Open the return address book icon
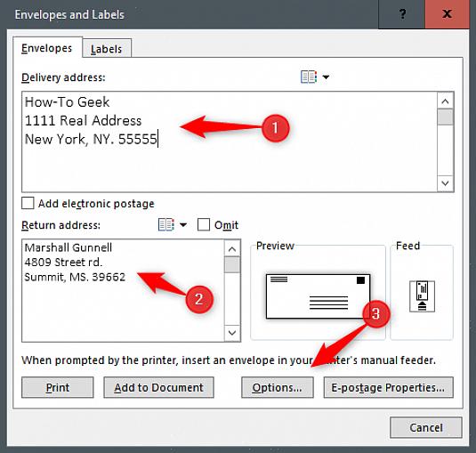 [x=166, y=224]
